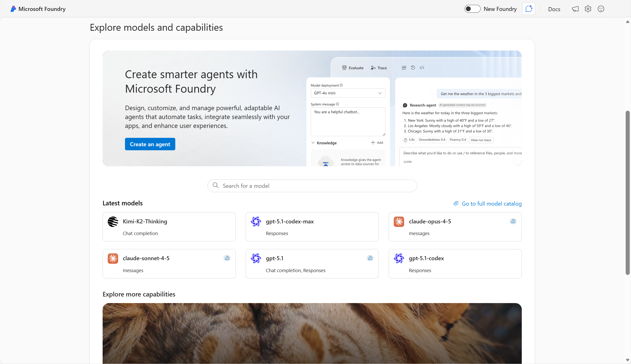This screenshot has width=631, height=364.
Task: Collapse the Knowledge section chevron
Action: (x=313, y=143)
